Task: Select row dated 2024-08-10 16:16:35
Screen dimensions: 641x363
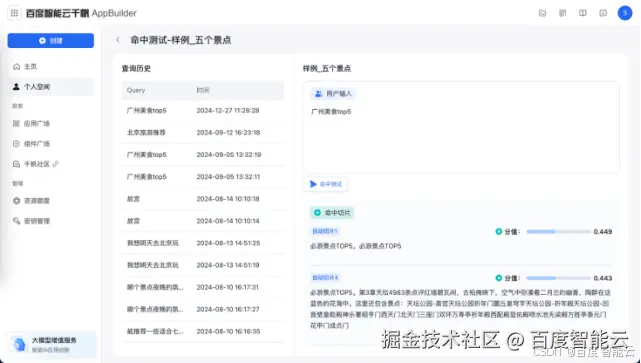Action: click(x=203, y=331)
